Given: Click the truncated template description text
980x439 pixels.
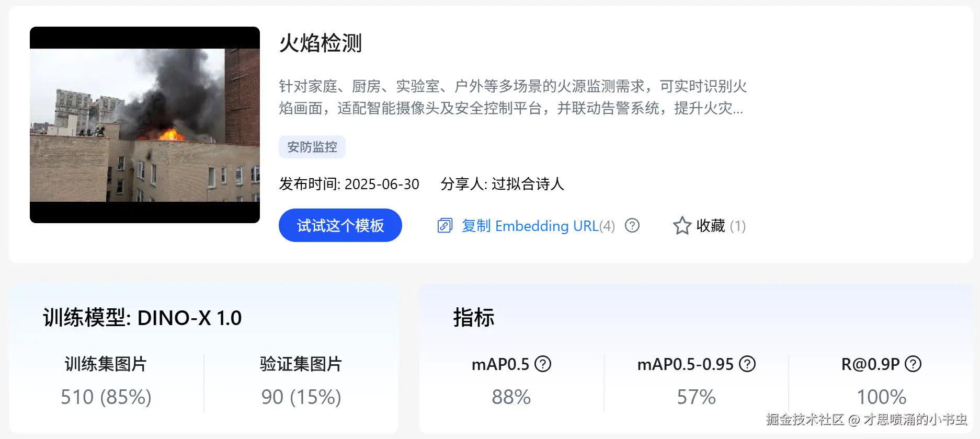Looking at the screenshot, I should (x=512, y=97).
